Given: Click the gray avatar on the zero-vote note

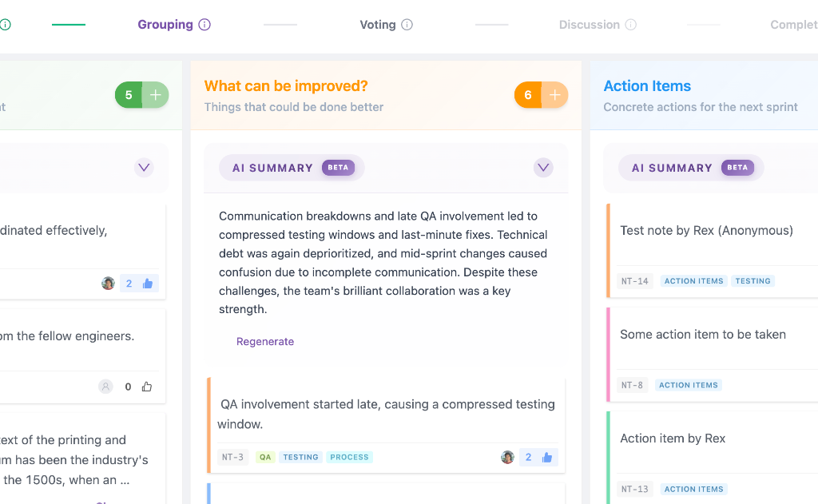Looking at the screenshot, I should pyautogui.click(x=105, y=387).
